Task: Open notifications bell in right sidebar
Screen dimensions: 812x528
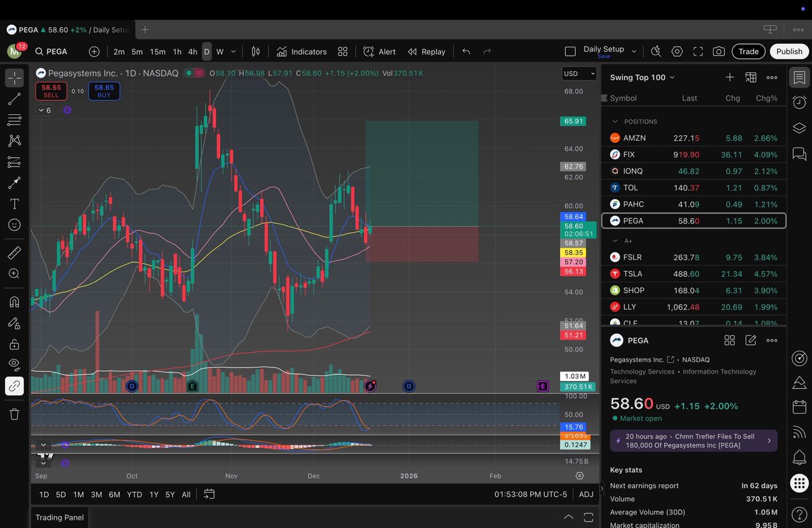Action: pos(800,457)
